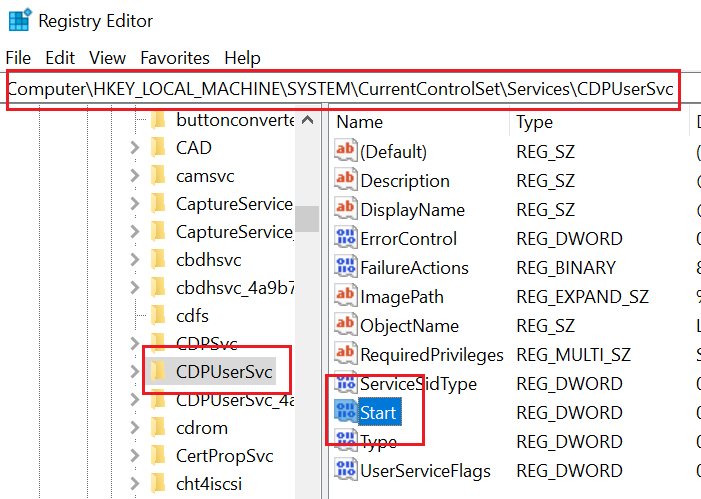The width and height of the screenshot is (701, 499).
Task: Select the buttonconverter folder icon
Action: coord(158,120)
